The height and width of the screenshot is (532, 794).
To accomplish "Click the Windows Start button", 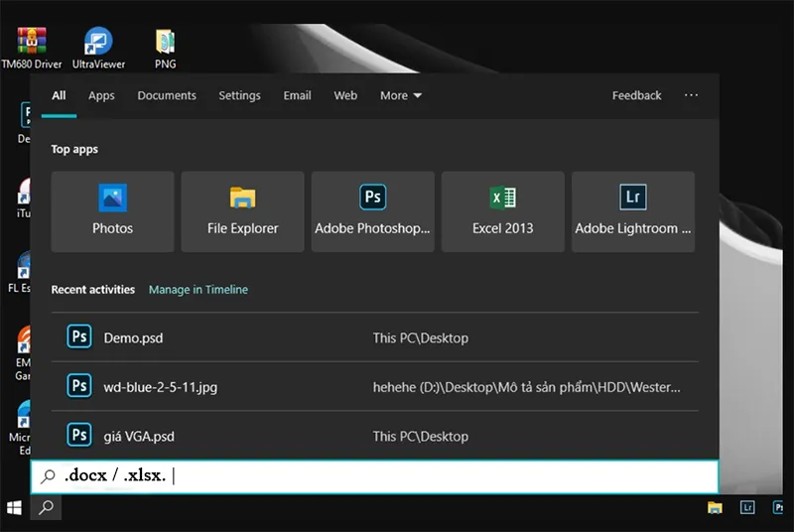I will coord(15,507).
